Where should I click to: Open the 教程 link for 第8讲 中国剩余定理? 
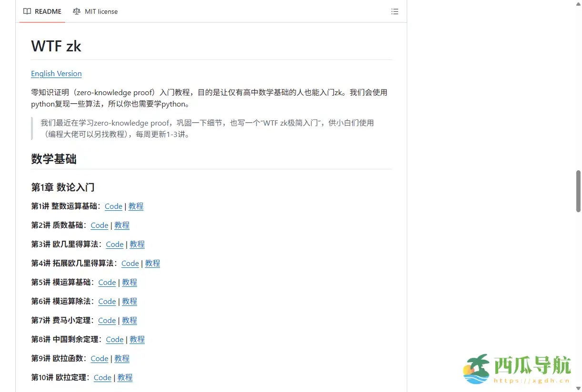[137, 339]
